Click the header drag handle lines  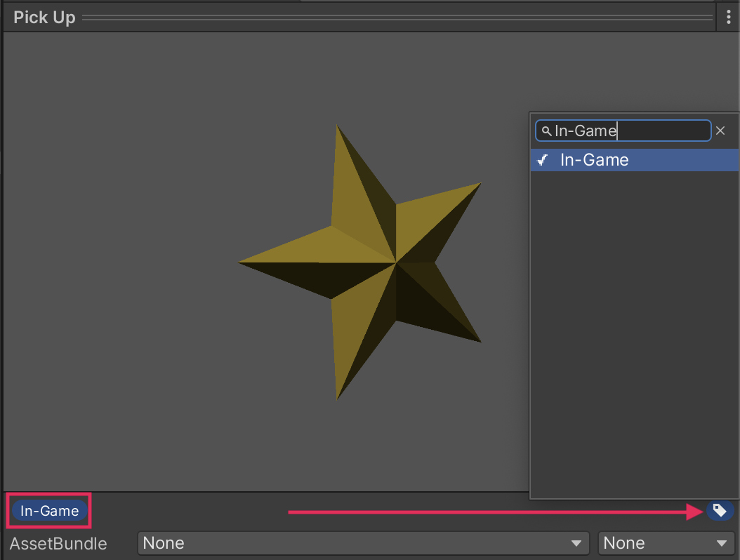point(400,18)
